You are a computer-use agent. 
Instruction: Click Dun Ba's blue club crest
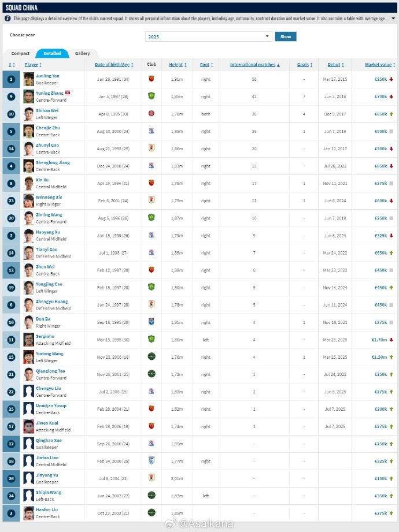tap(152, 322)
